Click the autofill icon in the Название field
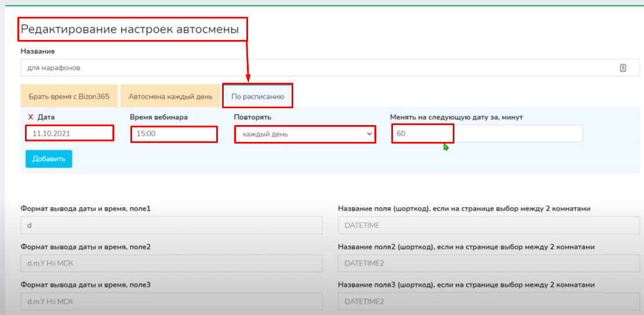Screen dimensions: 644x315 pyautogui.click(x=623, y=68)
